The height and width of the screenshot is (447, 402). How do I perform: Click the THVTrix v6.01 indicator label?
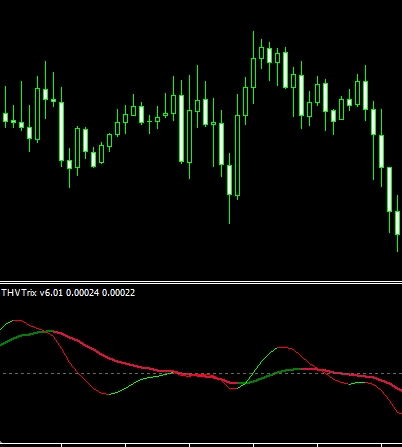click(68, 293)
